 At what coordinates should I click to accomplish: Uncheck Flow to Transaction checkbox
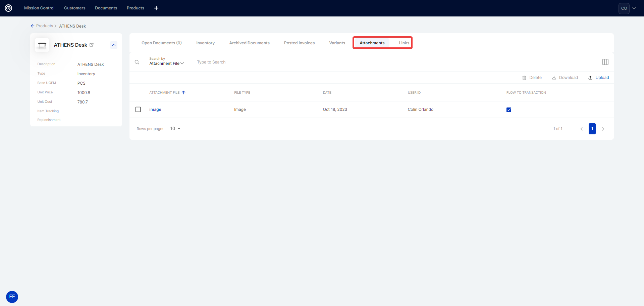point(508,110)
